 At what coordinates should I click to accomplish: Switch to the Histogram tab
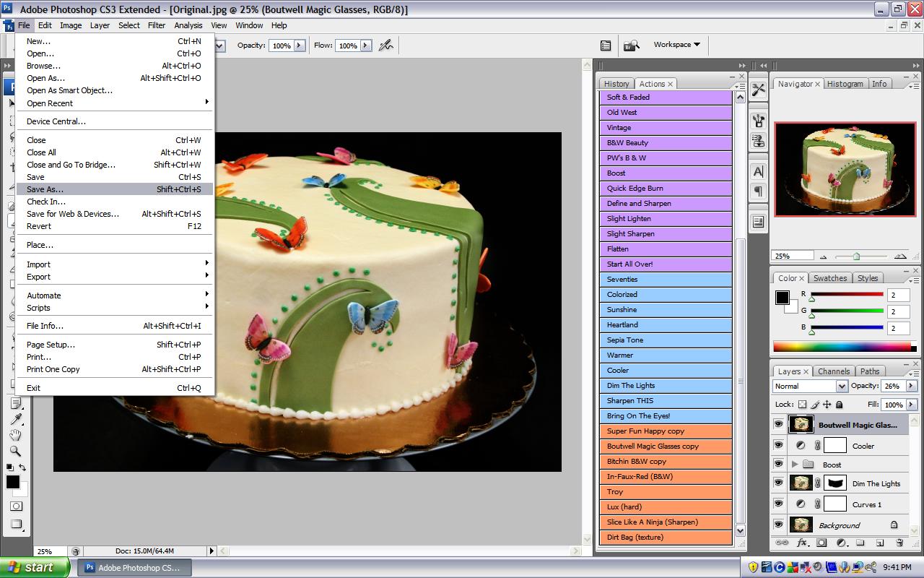tap(845, 84)
